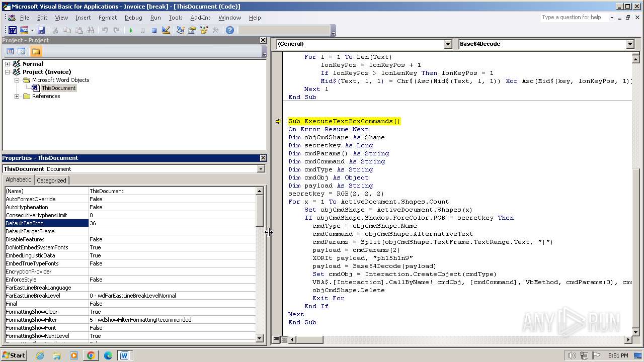
Task: Click the Paste clipboard icon
Action: (78, 30)
